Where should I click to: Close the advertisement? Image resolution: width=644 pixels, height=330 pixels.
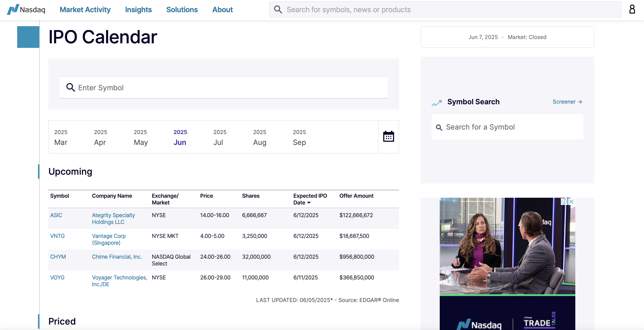pos(571,201)
